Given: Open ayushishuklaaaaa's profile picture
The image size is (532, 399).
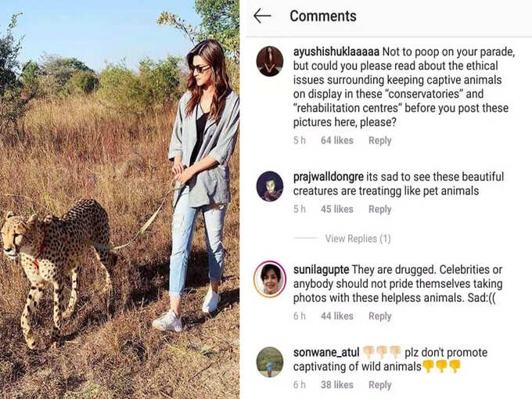Looking at the screenshot, I should pyautogui.click(x=270, y=61).
